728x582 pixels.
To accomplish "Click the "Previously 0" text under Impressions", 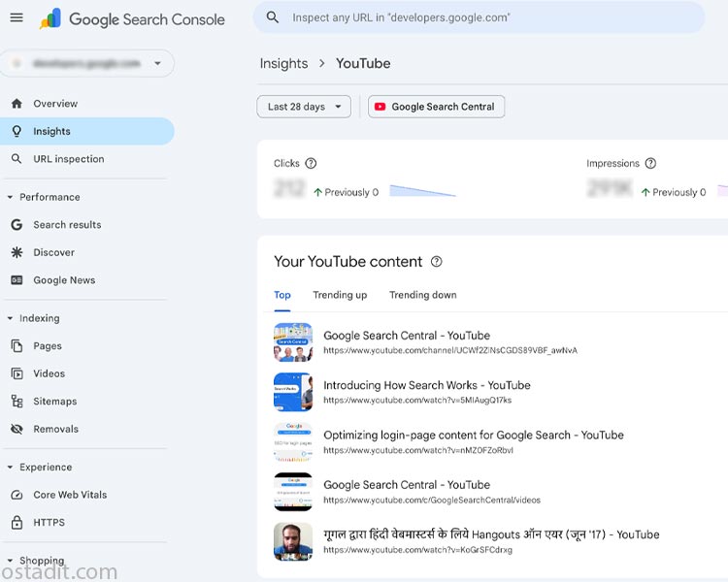I will (679, 192).
